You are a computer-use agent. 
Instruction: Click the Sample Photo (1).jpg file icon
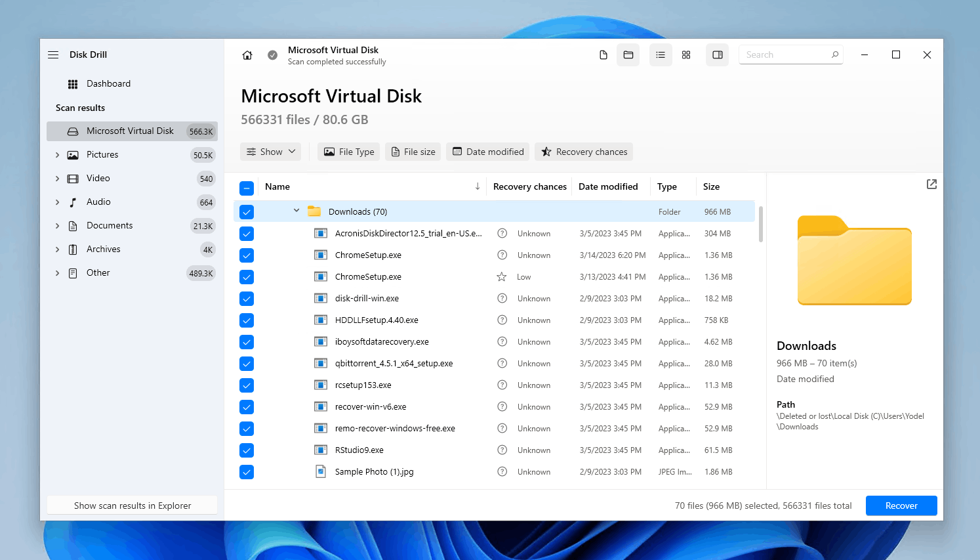tap(321, 471)
